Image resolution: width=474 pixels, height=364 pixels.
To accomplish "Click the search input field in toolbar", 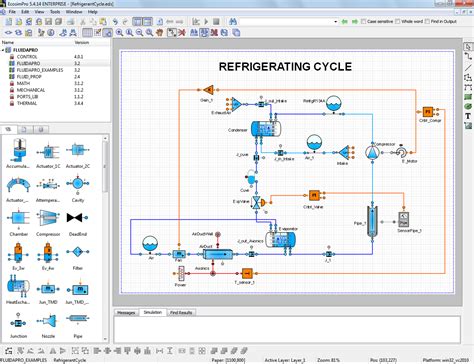I will [286, 22].
